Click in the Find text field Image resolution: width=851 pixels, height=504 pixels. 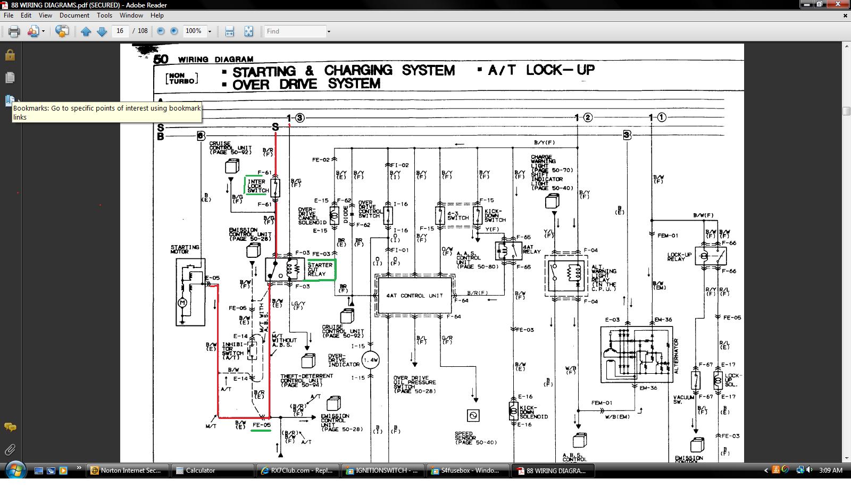[x=295, y=31]
